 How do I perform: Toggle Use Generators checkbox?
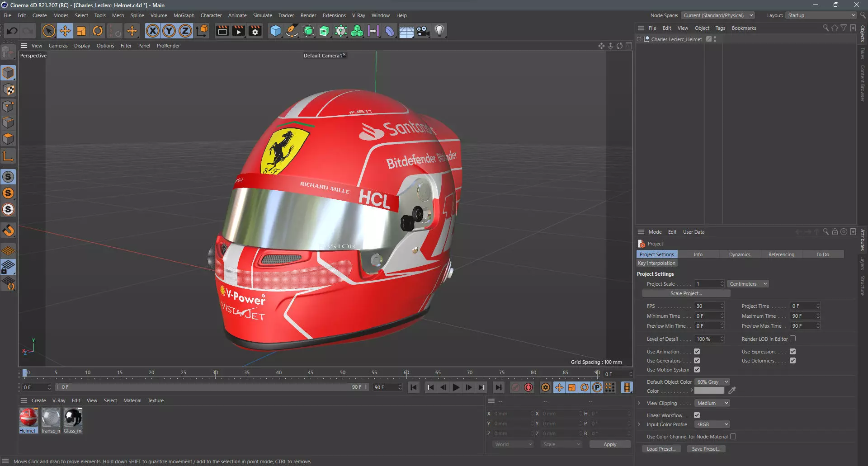click(697, 361)
